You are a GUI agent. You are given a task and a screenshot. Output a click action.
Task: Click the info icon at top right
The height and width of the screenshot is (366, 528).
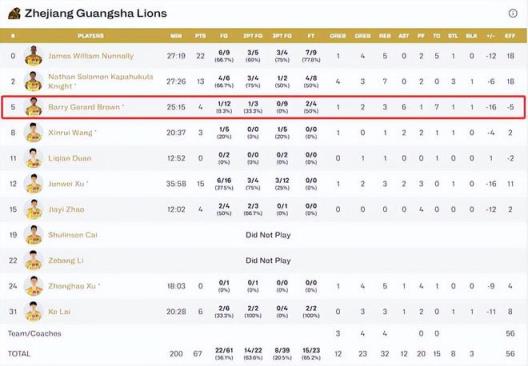click(513, 13)
